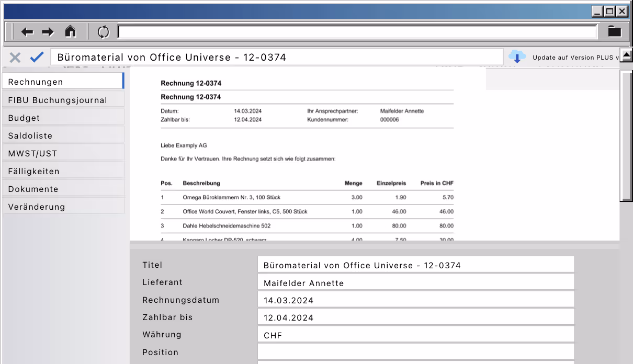Go to the MWST/UST section
633x364 pixels.
(x=63, y=153)
